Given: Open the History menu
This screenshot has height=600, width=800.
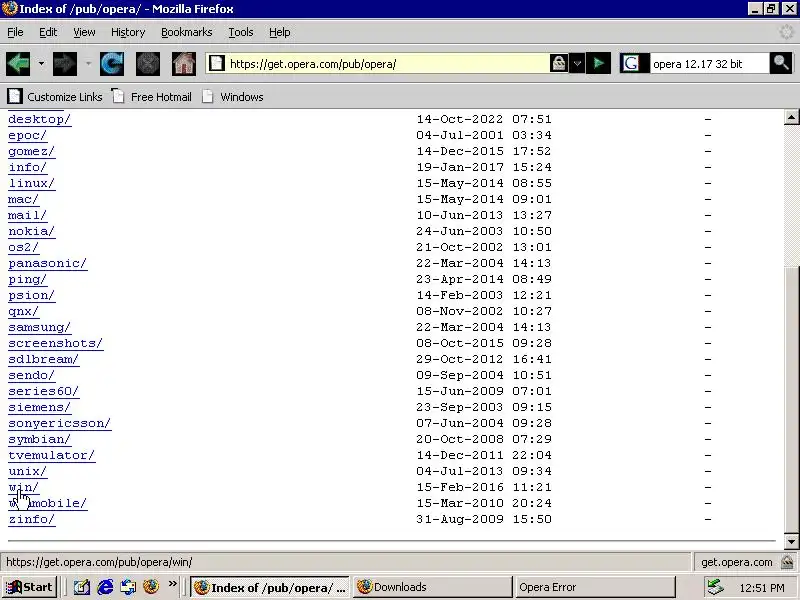Looking at the screenshot, I should coord(128,32).
